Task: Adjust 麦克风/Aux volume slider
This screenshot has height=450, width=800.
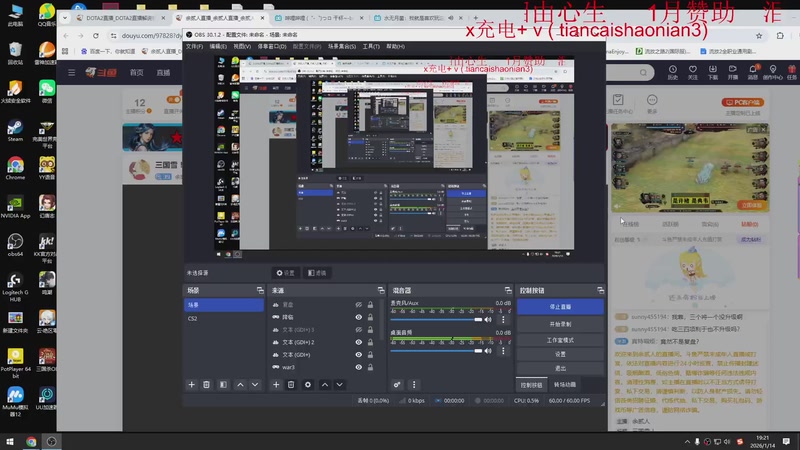Action: 436,320
